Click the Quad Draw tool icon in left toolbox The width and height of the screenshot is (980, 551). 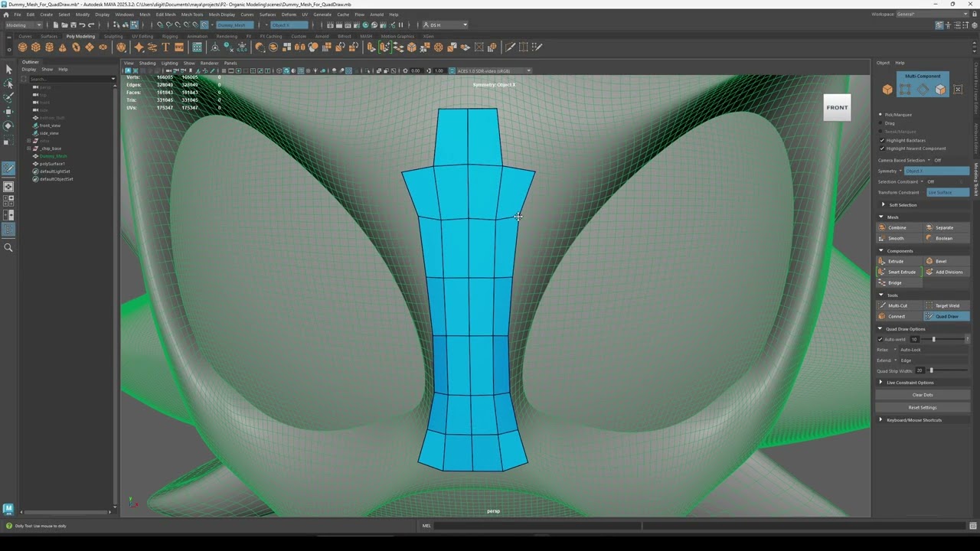tap(8, 168)
